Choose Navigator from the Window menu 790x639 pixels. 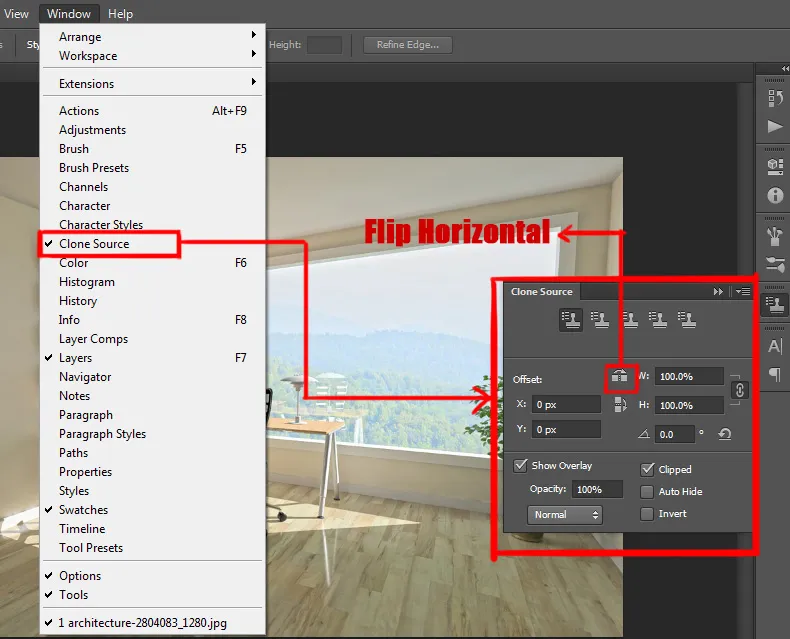coord(153,377)
